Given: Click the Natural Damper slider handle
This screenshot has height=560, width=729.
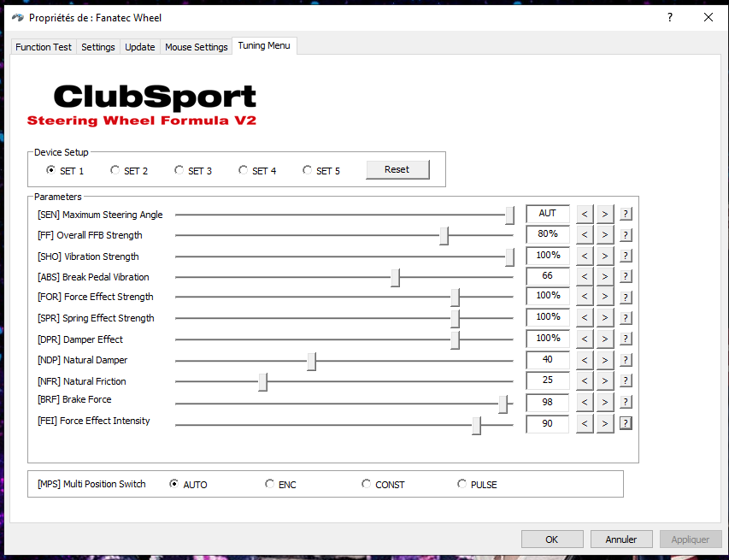Looking at the screenshot, I should 311,361.
